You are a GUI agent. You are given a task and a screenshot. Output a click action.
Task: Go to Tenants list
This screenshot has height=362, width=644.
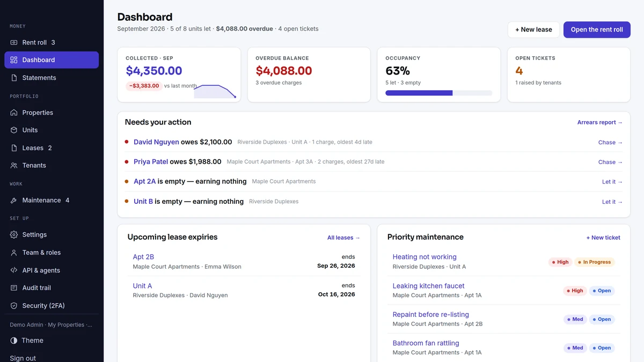point(52,165)
